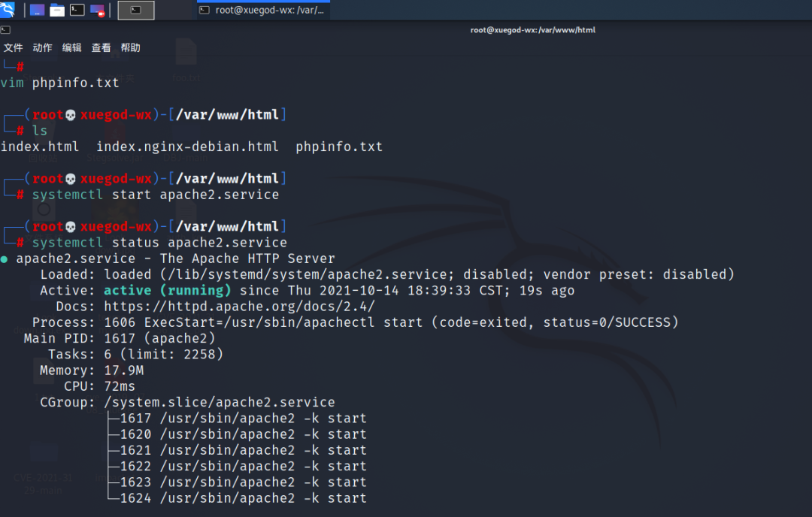Click '/lib/systemd/system/apache2.service' path
812x517 pixels.
pos(308,274)
